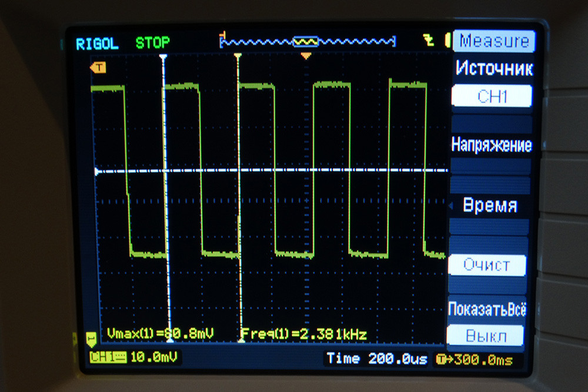Click the top handle of white cursor
588x392 pixels.
(163, 56)
